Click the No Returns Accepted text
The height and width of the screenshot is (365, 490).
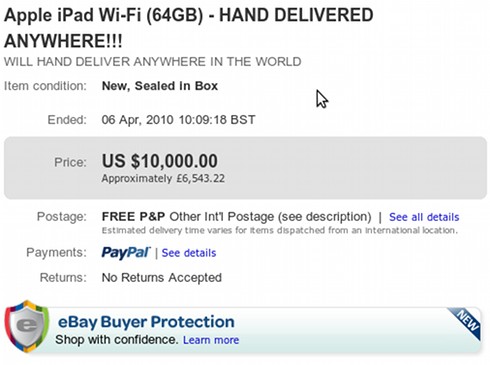162,277
